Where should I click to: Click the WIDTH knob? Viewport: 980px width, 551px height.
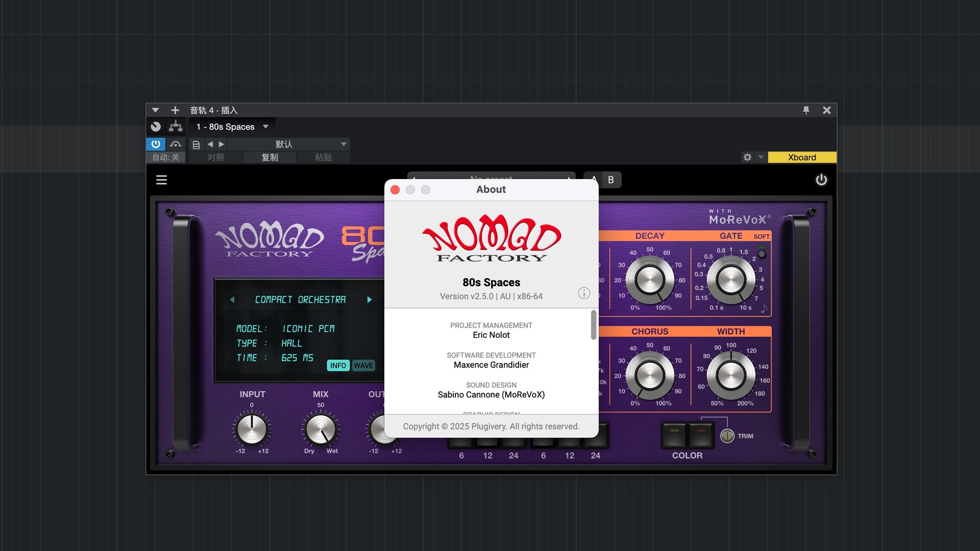point(731,375)
